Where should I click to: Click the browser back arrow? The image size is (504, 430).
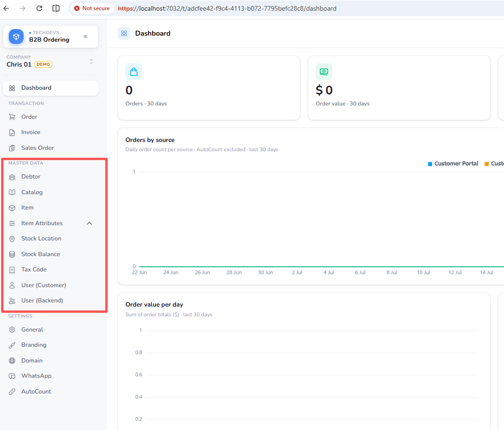[x=6, y=8]
